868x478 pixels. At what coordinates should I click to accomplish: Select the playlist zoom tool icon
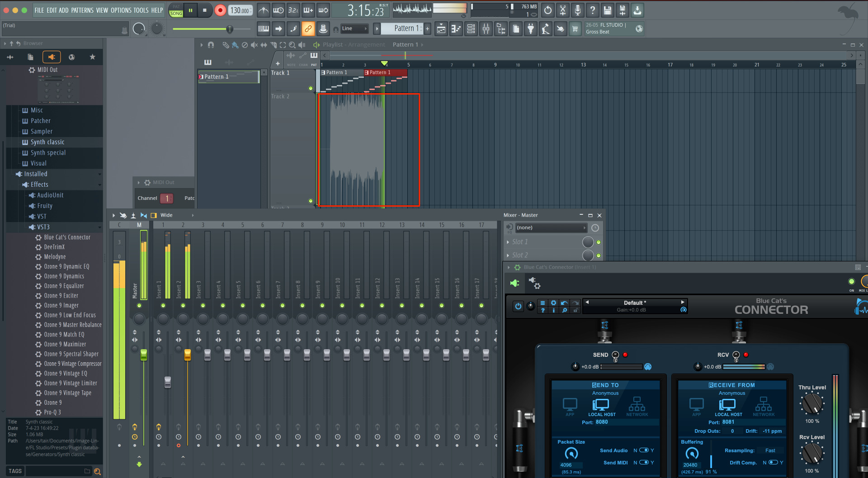point(292,45)
